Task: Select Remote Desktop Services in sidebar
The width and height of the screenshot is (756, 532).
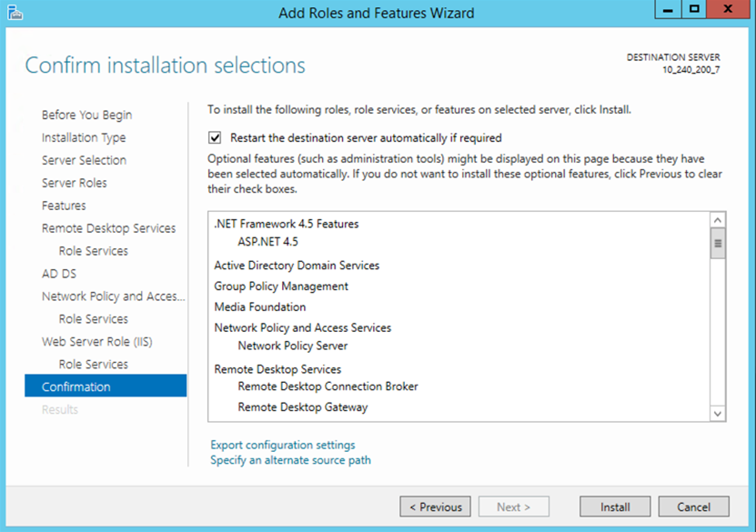Action: pyautogui.click(x=108, y=228)
